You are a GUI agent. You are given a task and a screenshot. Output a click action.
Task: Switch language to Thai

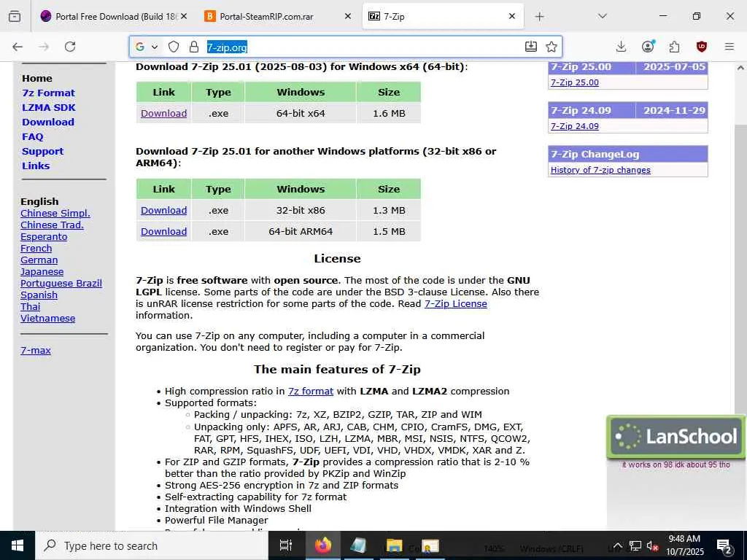click(x=31, y=307)
